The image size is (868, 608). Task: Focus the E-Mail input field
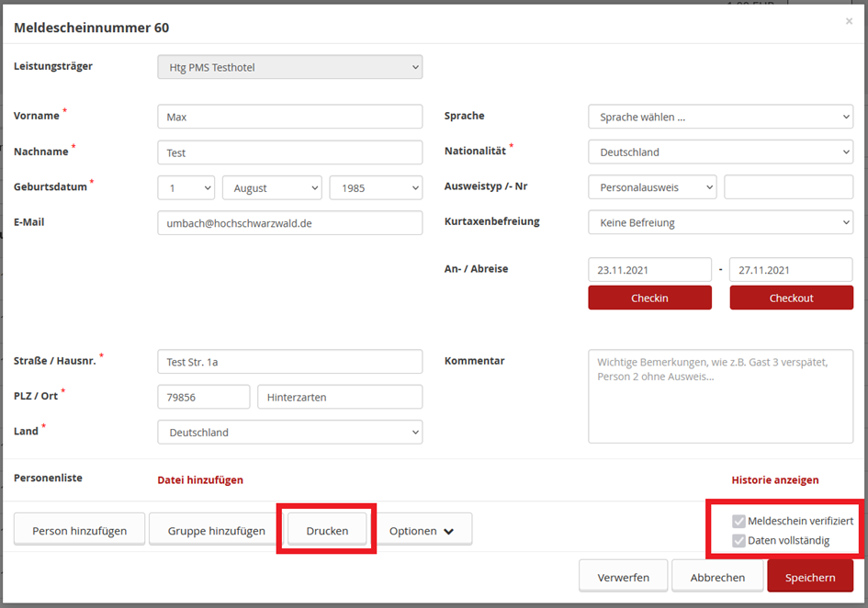(289, 223)
